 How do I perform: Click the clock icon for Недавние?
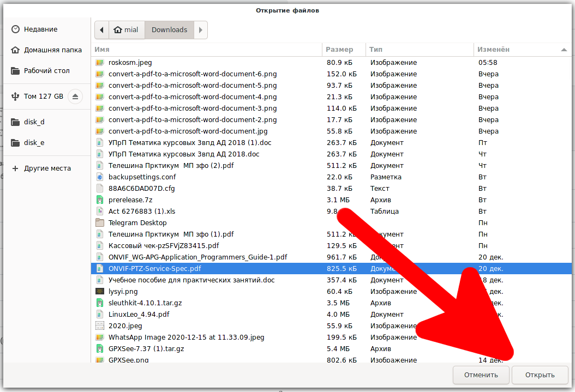[x=15, y=29]
